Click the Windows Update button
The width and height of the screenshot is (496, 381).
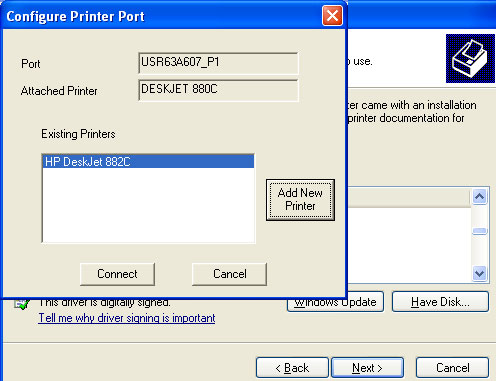coord(335,302)
